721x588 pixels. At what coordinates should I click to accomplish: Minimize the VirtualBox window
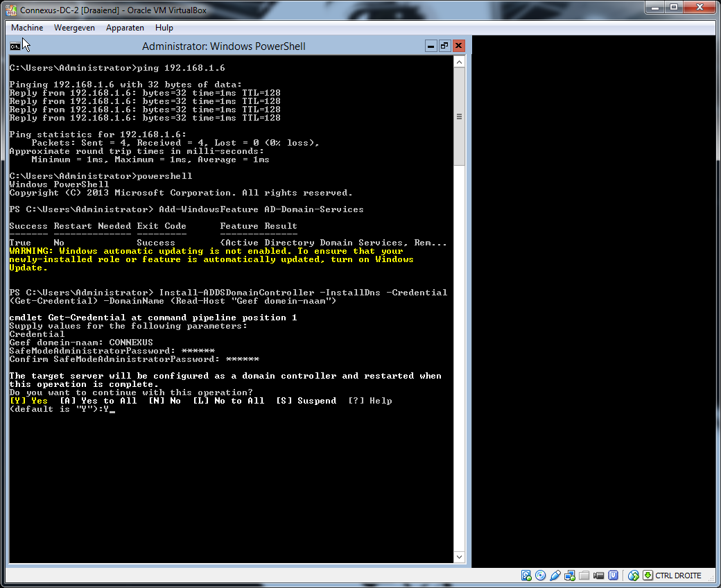pyautogui.click(x=654, y=7)
